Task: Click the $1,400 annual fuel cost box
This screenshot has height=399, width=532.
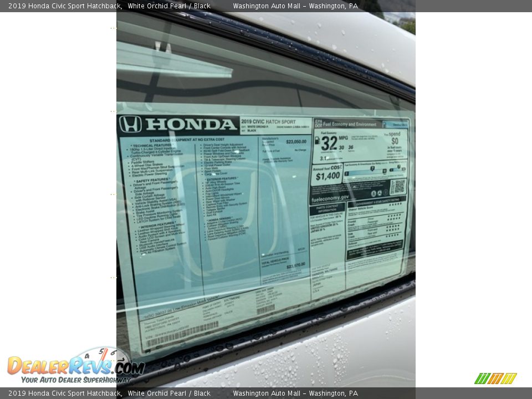Action: tap(326, 175)
